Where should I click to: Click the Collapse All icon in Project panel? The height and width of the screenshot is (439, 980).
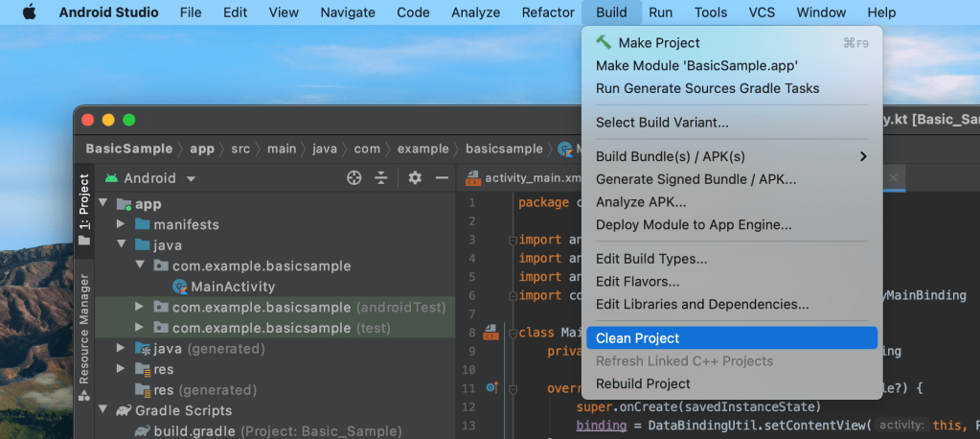point(380,178)
